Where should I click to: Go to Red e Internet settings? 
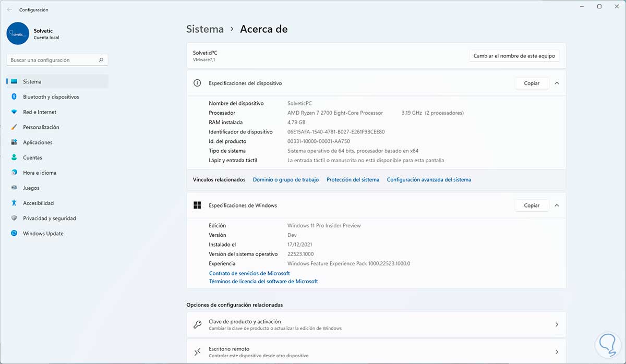tap(57, 112)
